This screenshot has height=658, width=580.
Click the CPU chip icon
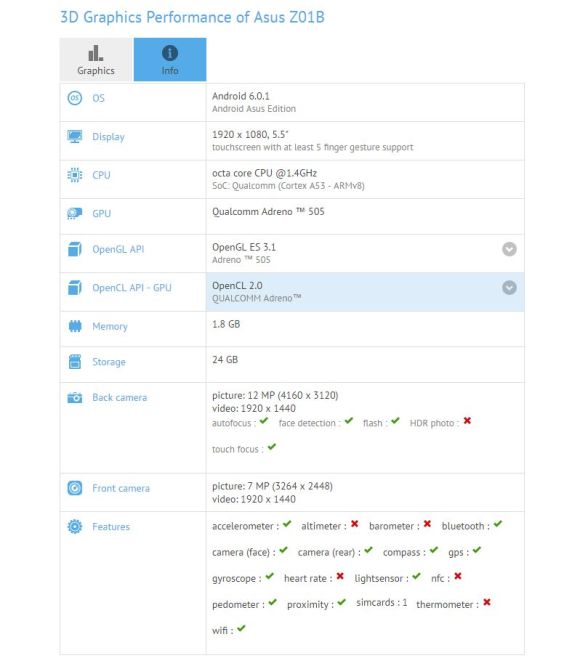click(x=75, y=175)
